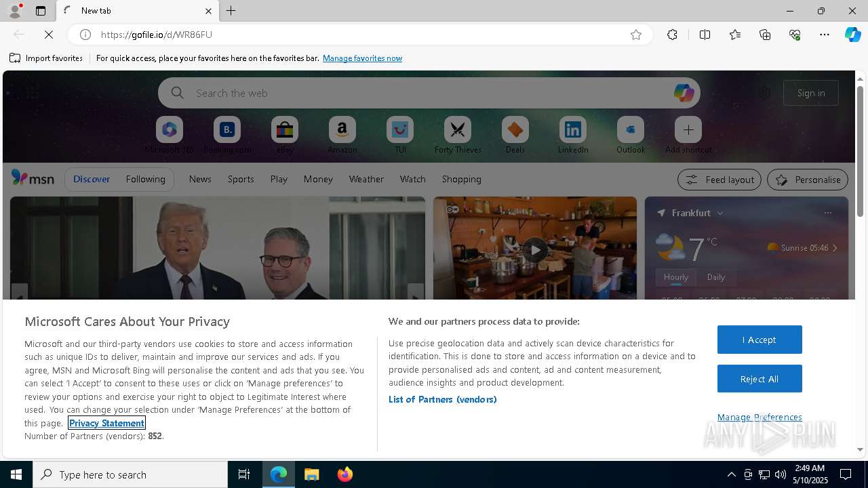Open File Explorer from taskbar

312,474
